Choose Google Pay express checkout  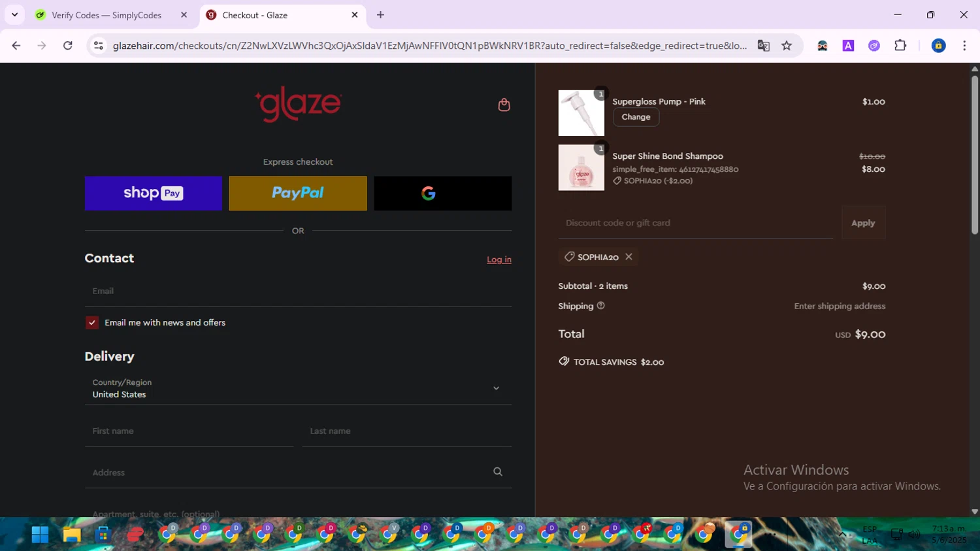[x=443, y=193]
